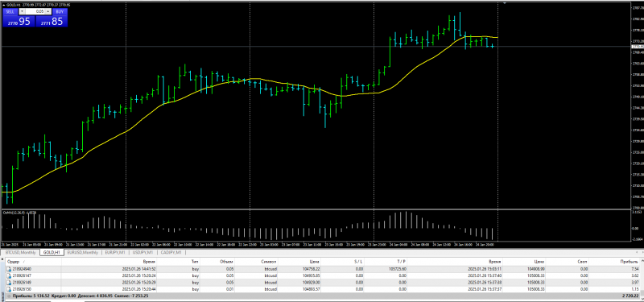This screenshot has height=302, width=644.
Task: Click the 0.05 volume input field
Action: [x=35, y=11]
